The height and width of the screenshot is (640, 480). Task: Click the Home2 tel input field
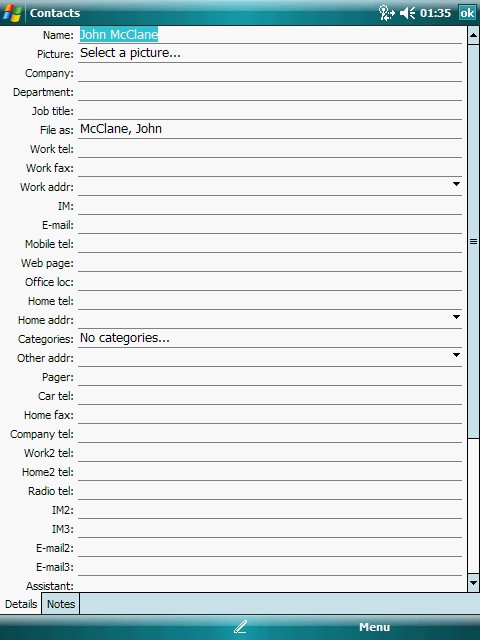pyautogui.click(x=270, y=471)
